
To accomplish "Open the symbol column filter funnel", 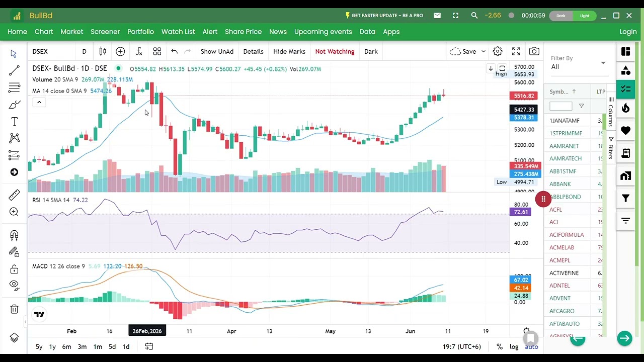I will coord(582,106).
